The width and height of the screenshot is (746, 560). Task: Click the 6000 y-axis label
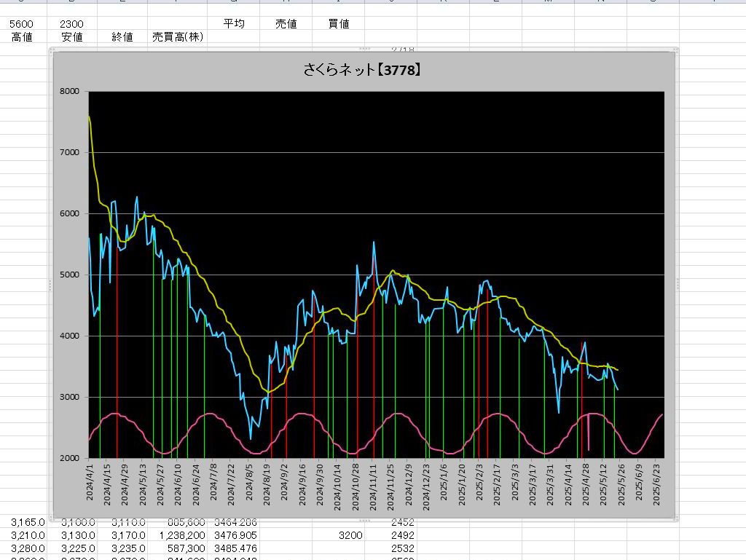(69, 214)
